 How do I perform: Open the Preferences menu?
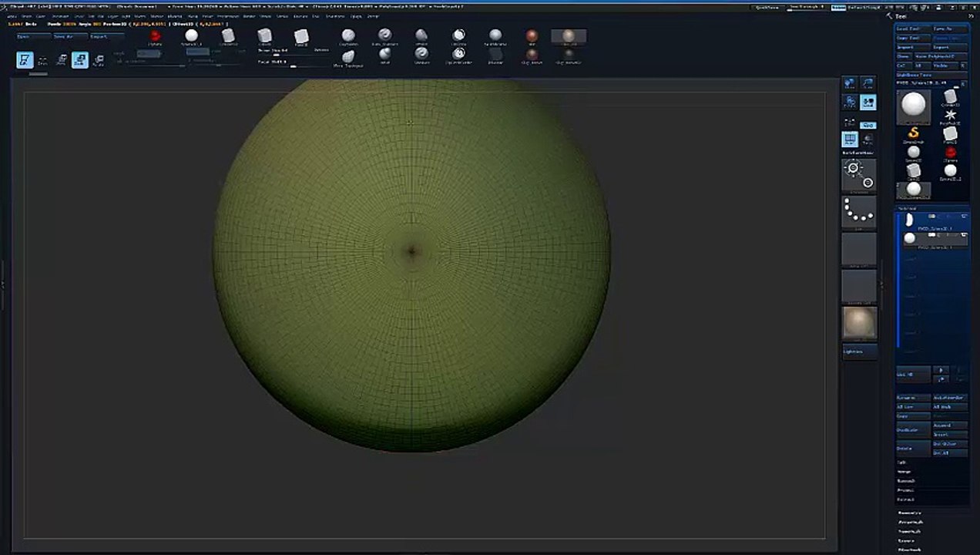point(228,15)
